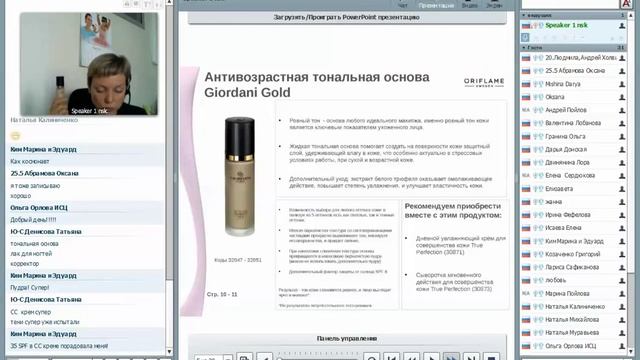This screenshot has height=360, width=640.
Task: Click the foundation bottle image on slide
Action: [240, 176]
